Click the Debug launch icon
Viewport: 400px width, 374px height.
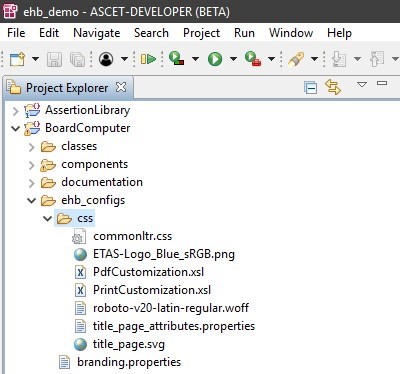[176, 58]
